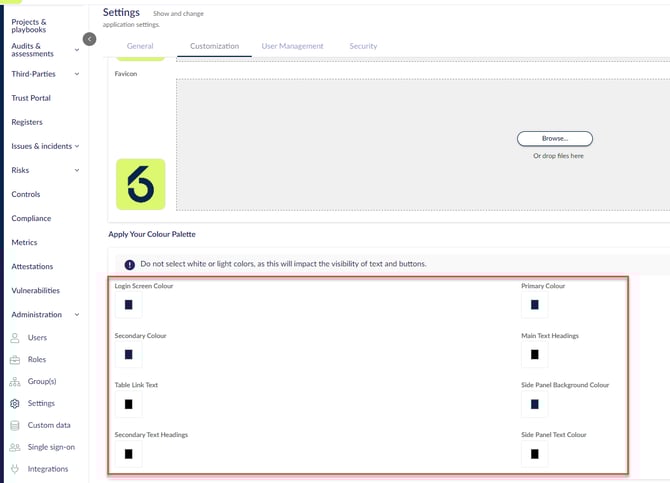Open the Trust Portal page

tap(31, 98)
